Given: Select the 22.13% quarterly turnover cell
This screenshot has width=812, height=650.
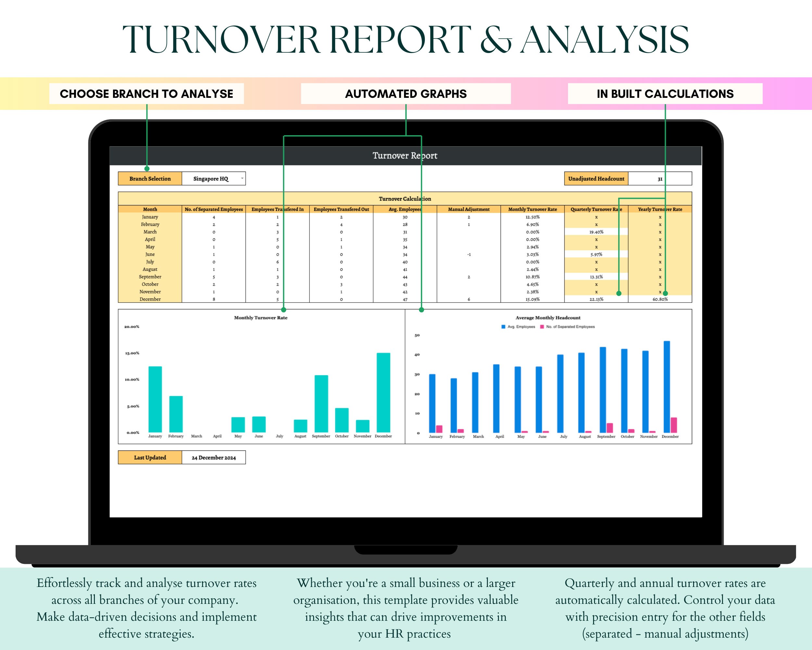Looking at the screenshot, I should 596,299.
